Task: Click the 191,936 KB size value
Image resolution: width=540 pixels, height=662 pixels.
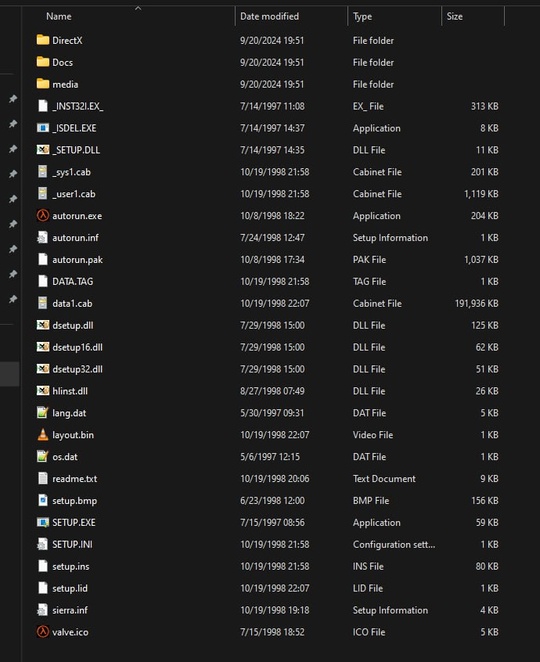Action: tap(477, 303)
